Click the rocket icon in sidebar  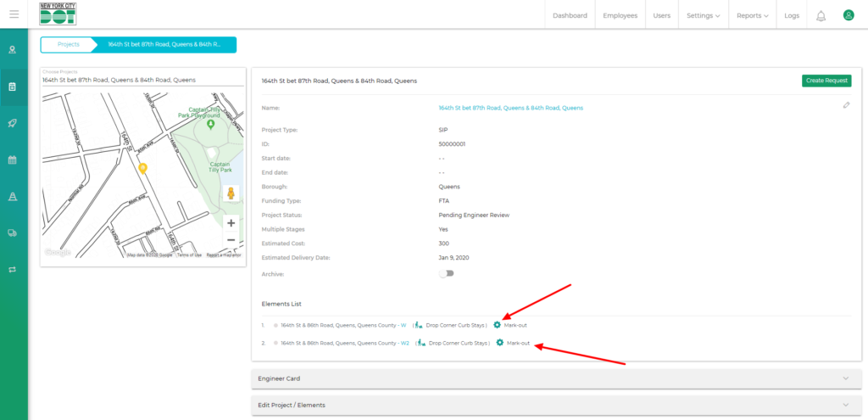[x=13, y=123]
